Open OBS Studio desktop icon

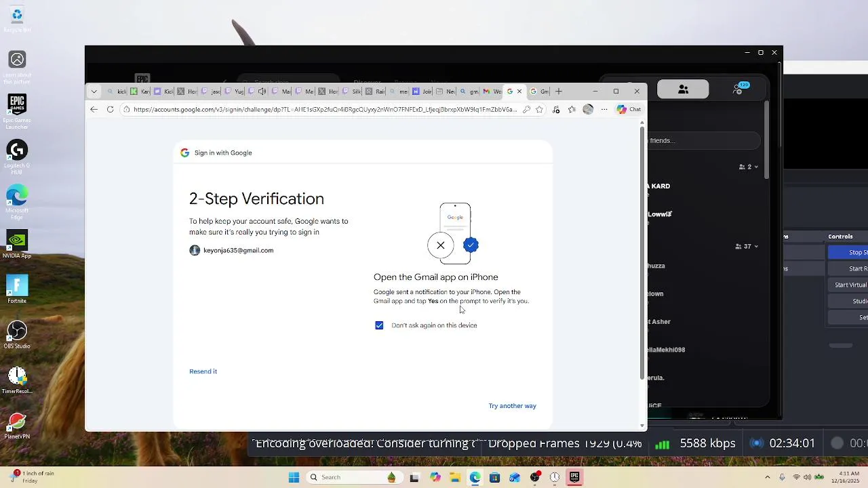[x=17, y=335]
